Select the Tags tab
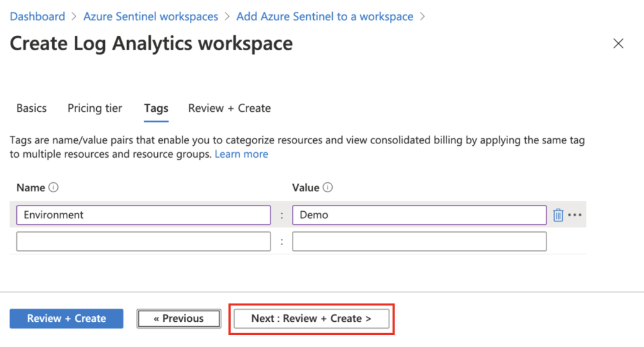Viewport: 644px width, 347px height. pos(156,108)
